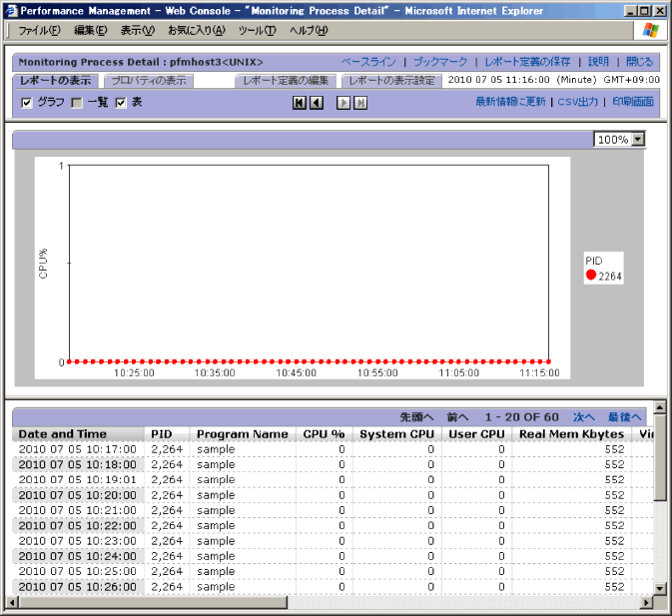Viewport: 672px width, 616px height.
Task: Open the お気に入り(A) menu
Action: (196, 30)
